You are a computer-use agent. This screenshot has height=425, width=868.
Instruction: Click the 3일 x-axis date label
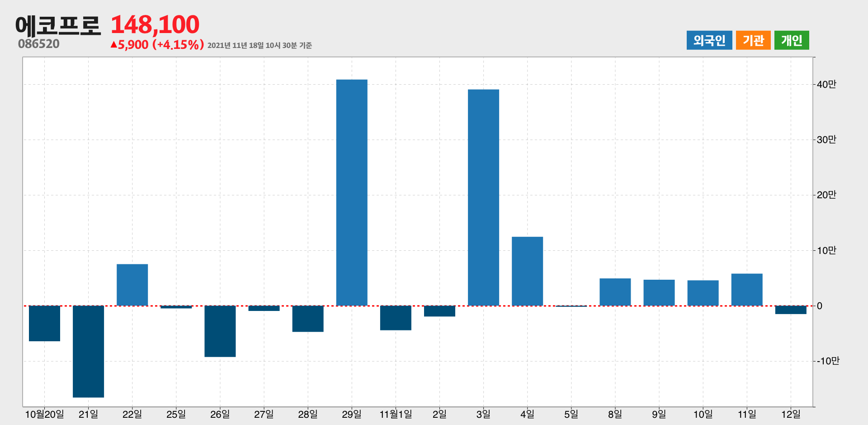coord(483,414)
